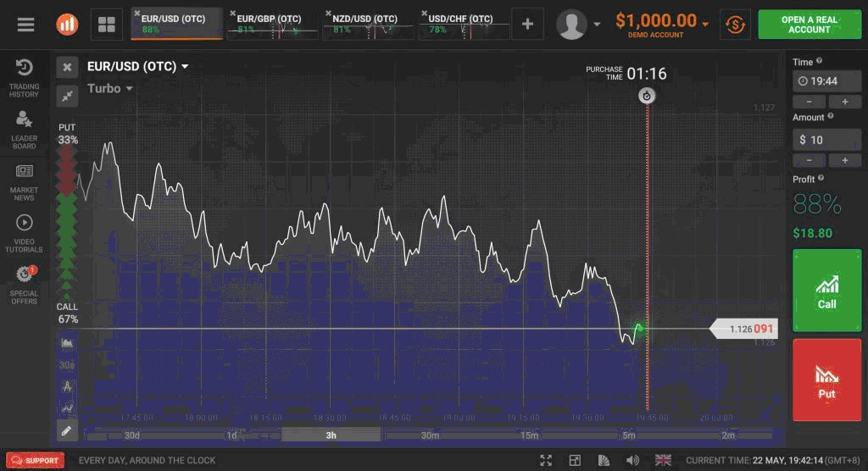
Task: Open chart type area icon
Action: 67,343
